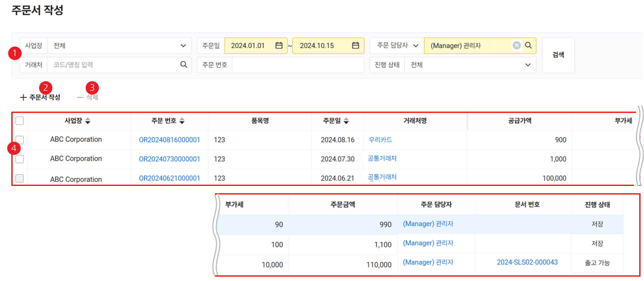Sort by 주문일 column arrows
This screenshot has width=644, height=281.
click(x=346, y=121)
